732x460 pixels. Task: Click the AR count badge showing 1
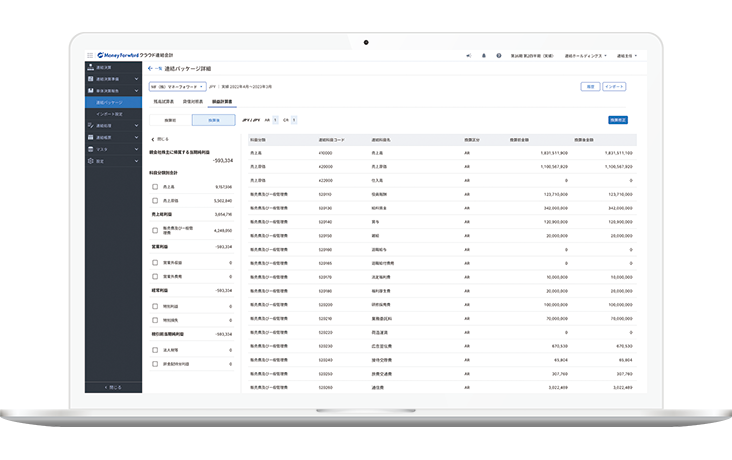pyautogui.click(x=275, y=120)
